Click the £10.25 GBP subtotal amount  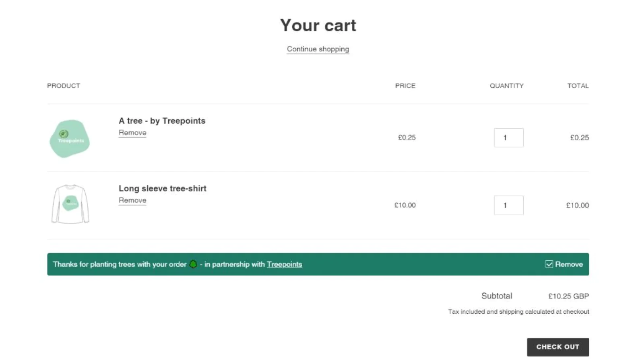tap(568, 296)
